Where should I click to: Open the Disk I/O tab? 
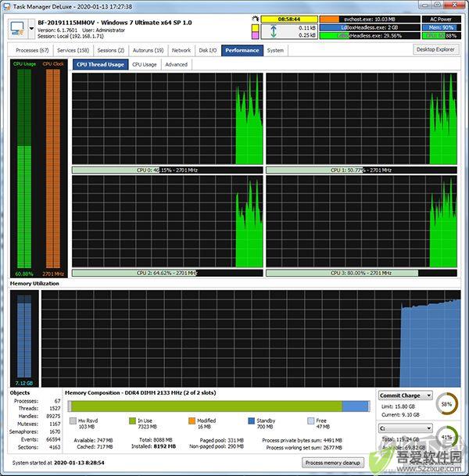pyautogui.click(x=208, y=50)
